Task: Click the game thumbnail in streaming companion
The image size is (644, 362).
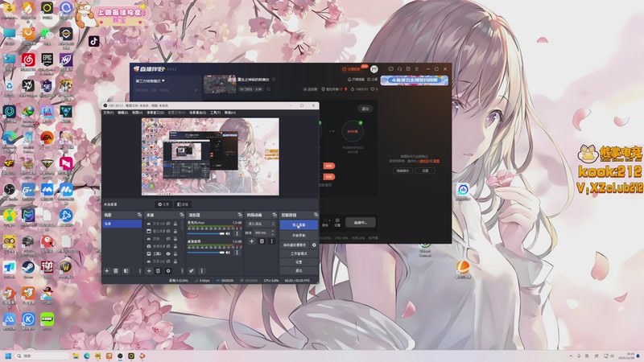Action: click(220, 84)
